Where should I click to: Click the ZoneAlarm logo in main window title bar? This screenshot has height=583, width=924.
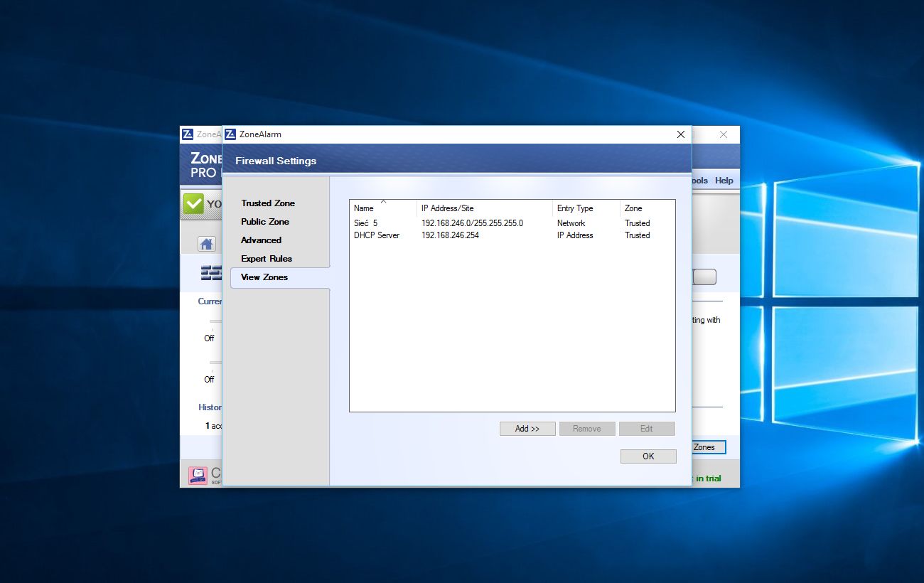188,134
